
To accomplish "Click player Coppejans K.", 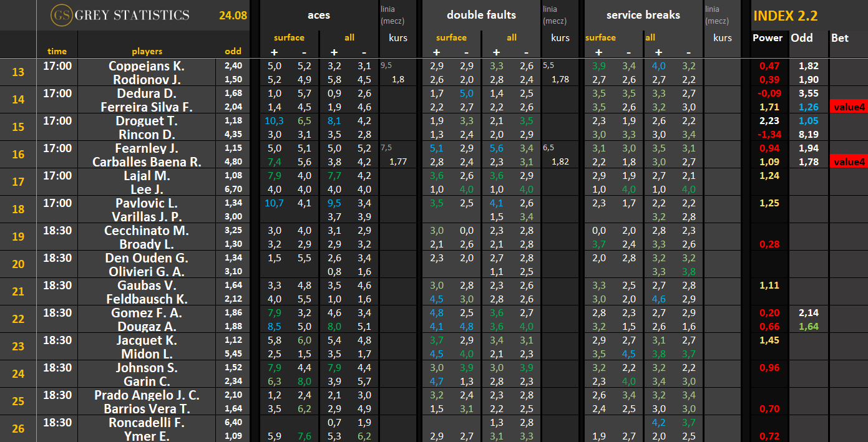I will [147, 66].
